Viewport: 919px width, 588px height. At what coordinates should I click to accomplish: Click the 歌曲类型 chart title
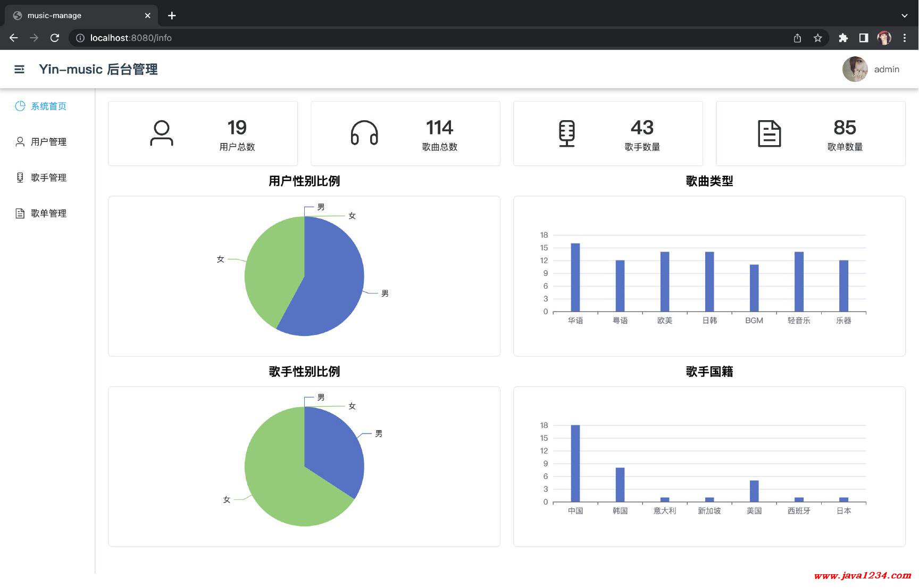(709, 181)
